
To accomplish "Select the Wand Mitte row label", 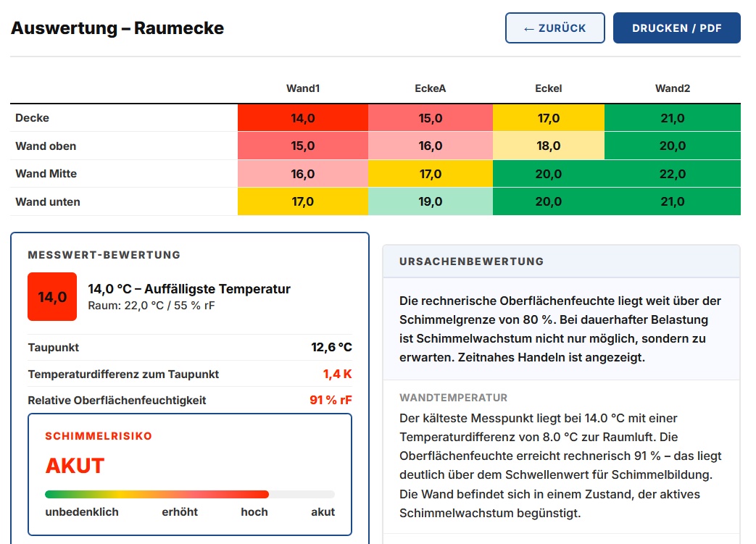I will click(46, 174).
